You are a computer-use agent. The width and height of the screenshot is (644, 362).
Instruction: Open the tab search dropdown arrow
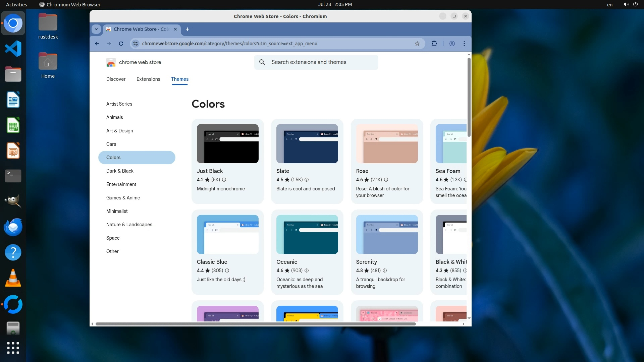pyautogui.click(x=96, y=29)
